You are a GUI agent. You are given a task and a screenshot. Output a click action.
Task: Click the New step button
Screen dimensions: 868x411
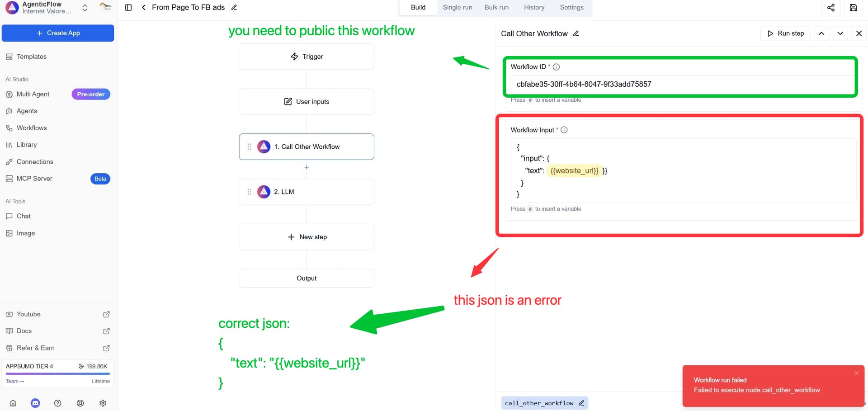click(307, 237)
